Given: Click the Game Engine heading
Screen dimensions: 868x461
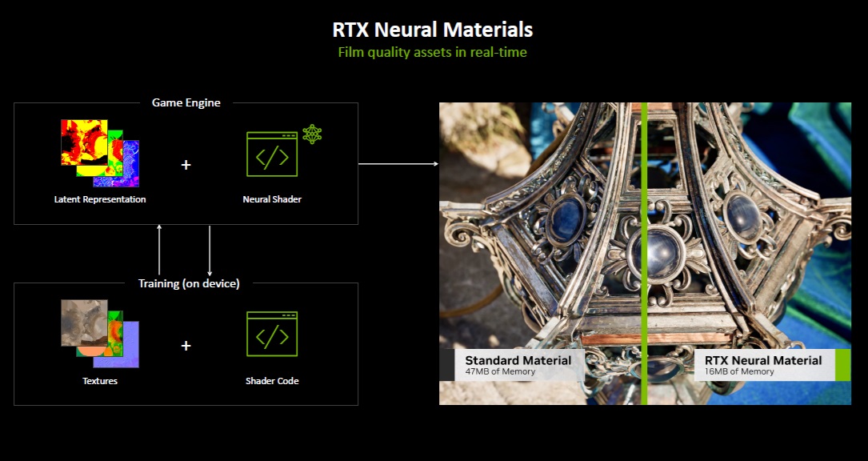Looking at the screenshot, I should point(186,102).
